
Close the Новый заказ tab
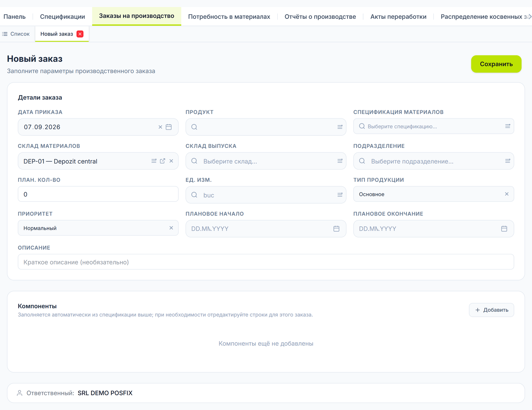(80, 34)
